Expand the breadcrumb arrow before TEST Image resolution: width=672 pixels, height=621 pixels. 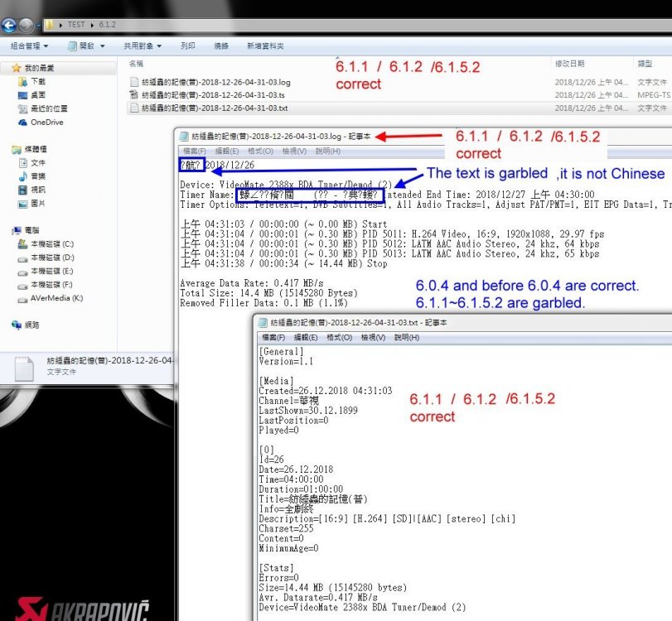60,26
